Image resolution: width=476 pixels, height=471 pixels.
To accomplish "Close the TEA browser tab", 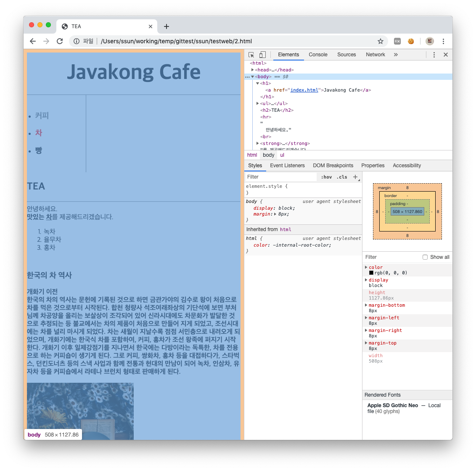I will (150, 26).
